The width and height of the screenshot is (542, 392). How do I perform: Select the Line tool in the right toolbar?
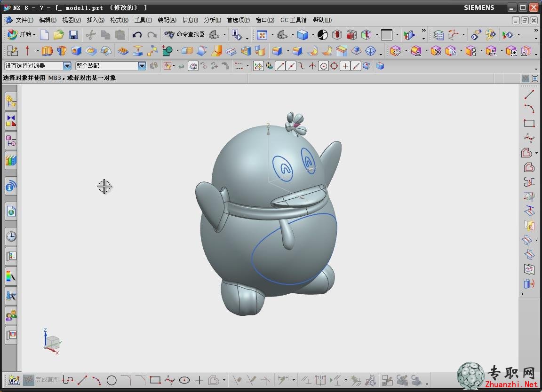(x=529, y=94)
